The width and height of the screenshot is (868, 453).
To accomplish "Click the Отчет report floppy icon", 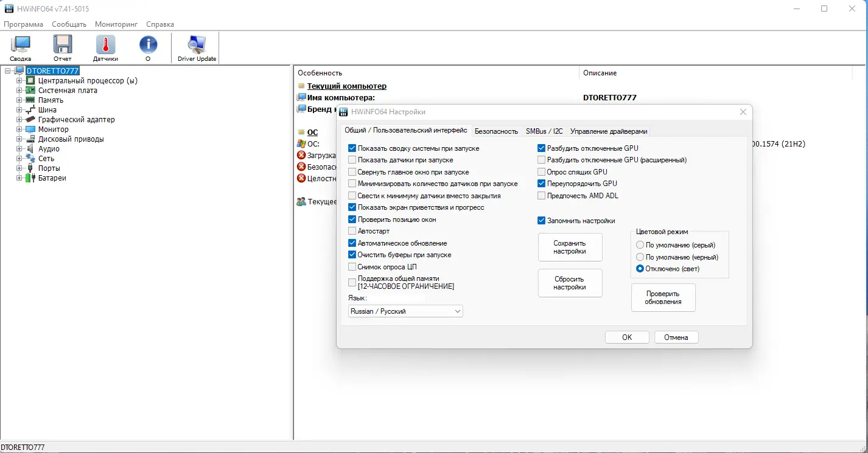I will [63, 44].
